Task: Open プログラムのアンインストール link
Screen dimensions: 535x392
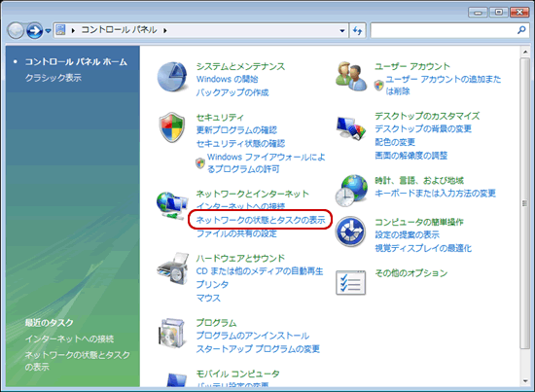Action: coord(253,336)
